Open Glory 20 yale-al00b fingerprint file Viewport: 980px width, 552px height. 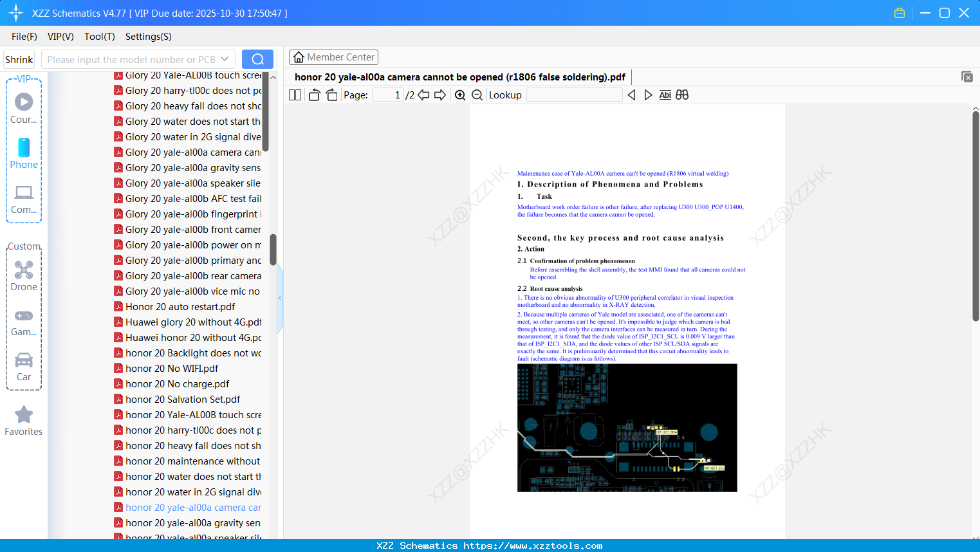point(193,214)
